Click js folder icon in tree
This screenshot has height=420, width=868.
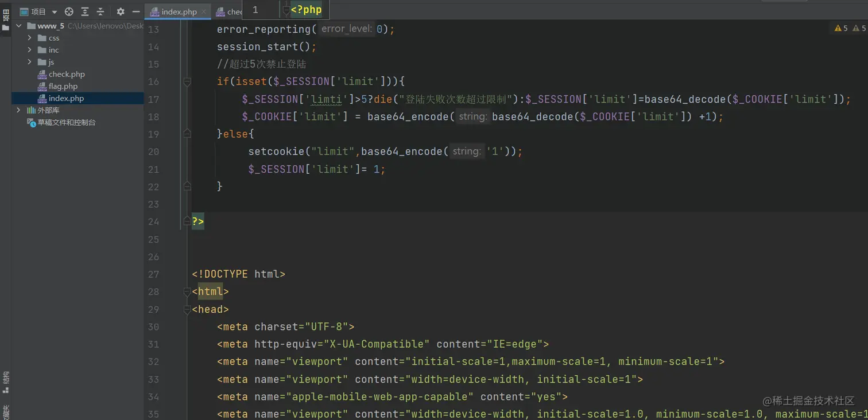coord(42,62)
